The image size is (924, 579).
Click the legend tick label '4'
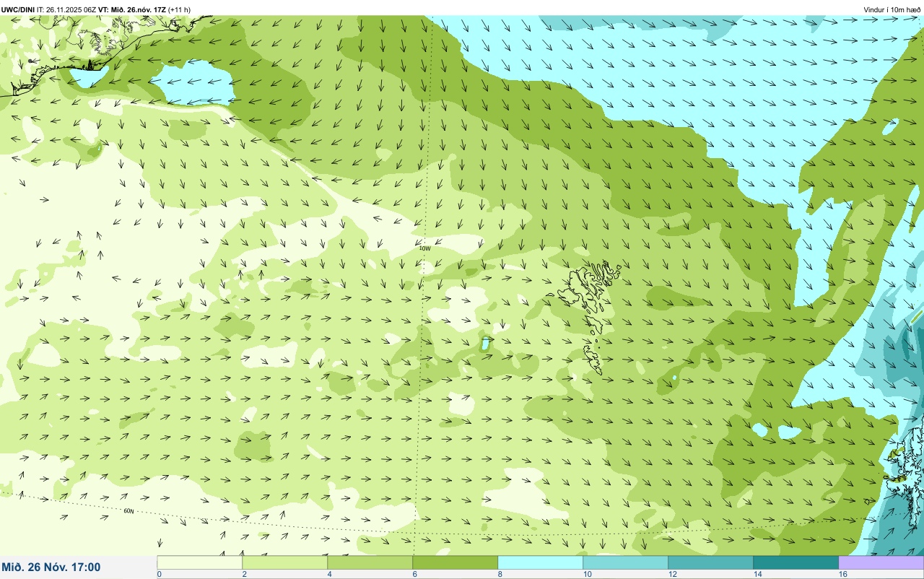tap(330, 574)
